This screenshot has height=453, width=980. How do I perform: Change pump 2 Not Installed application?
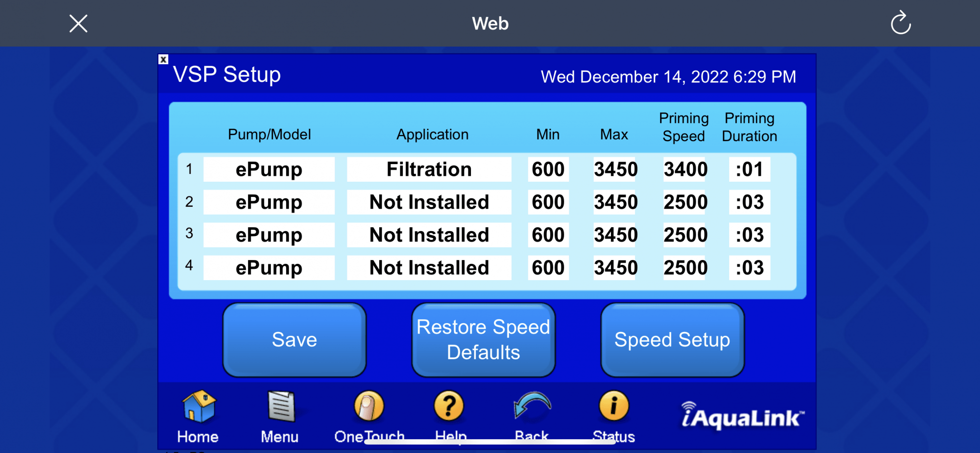(x=429, y=202)
